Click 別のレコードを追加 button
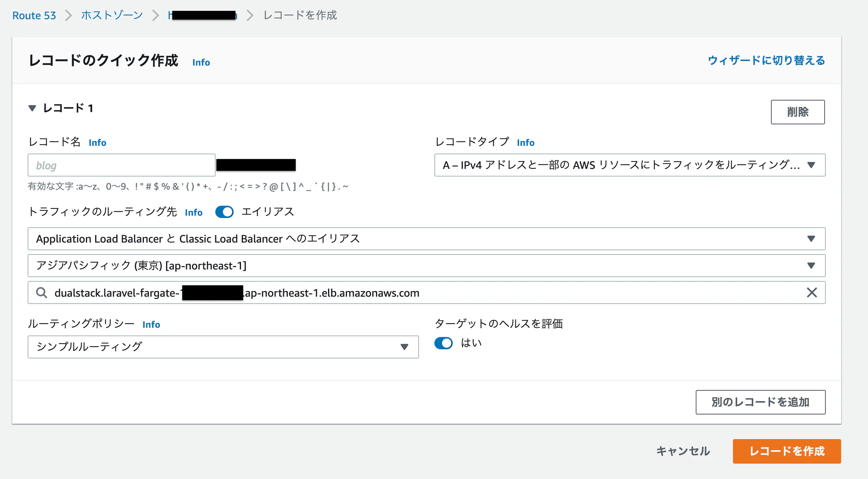868x479 pixels. pyautogui.click(x=761, y=402)
